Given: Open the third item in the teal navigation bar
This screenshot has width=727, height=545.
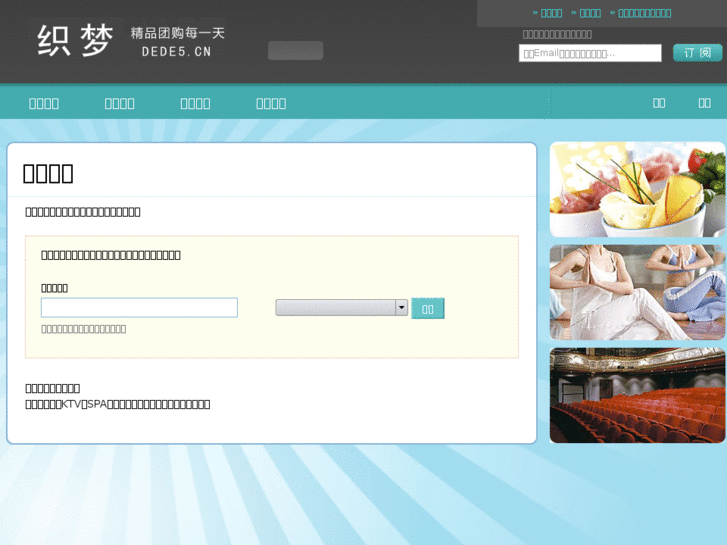Looking at the screenshot, I should pos(195,103).
